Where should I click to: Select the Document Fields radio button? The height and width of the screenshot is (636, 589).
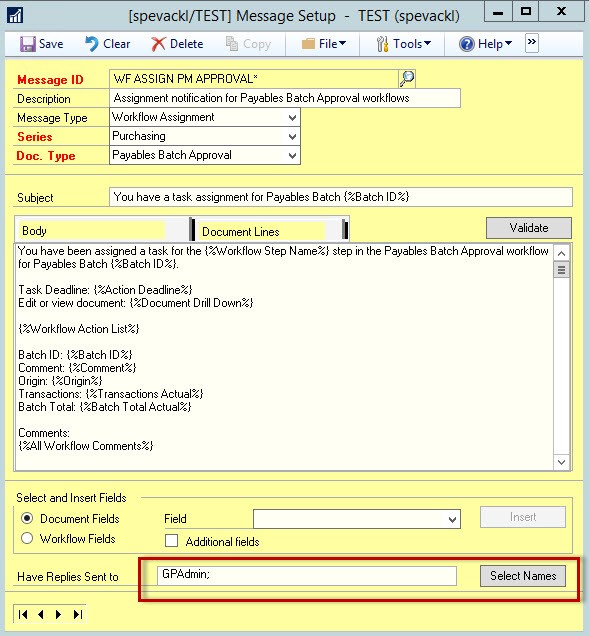point(27,518)
